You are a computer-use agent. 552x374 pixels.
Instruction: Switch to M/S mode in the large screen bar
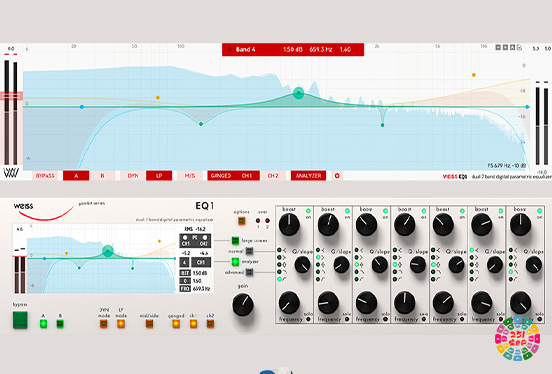click(x=190, y=175)
